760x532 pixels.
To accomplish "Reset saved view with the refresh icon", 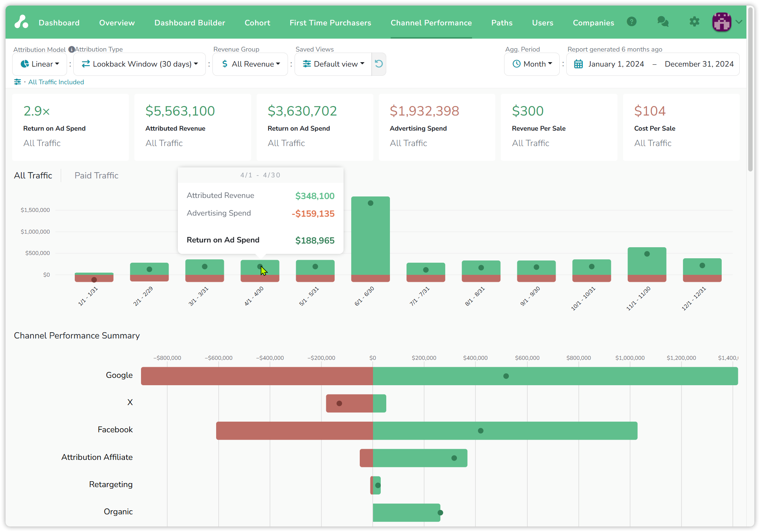I will point(379,64).
